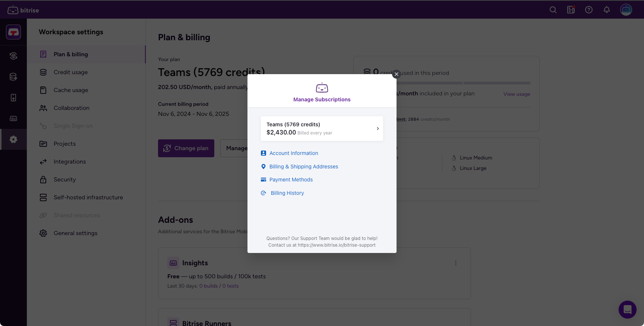Click the Projects folder icon
Screen dimensions: 644x326
[x=43, y=144]
